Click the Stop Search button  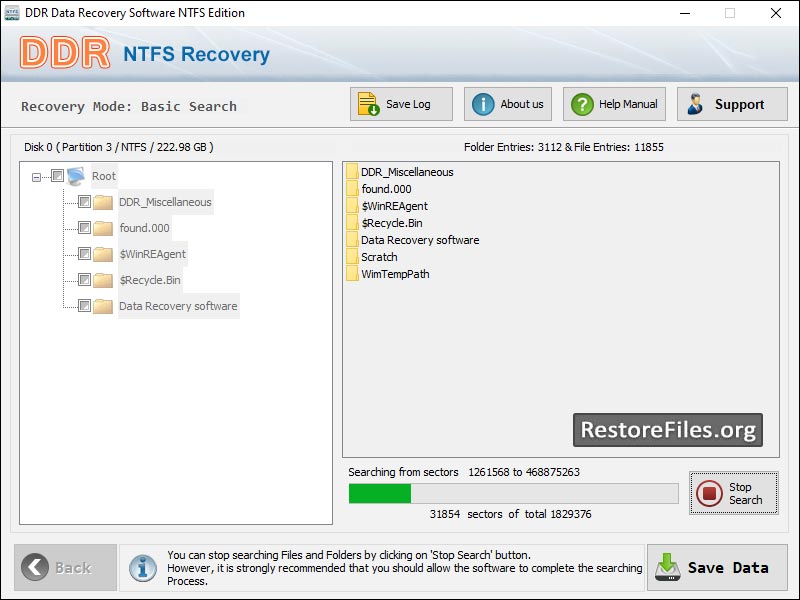(x=733, y=490)
